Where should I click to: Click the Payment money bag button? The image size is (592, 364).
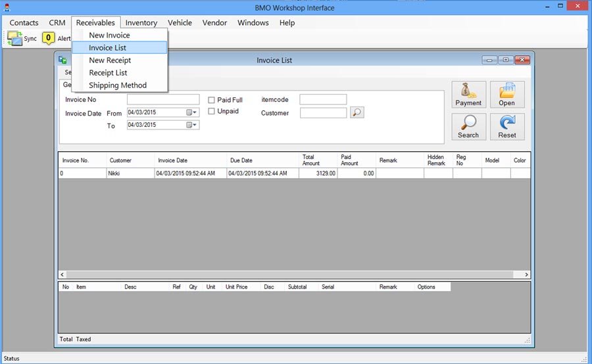tap(468, 95)
